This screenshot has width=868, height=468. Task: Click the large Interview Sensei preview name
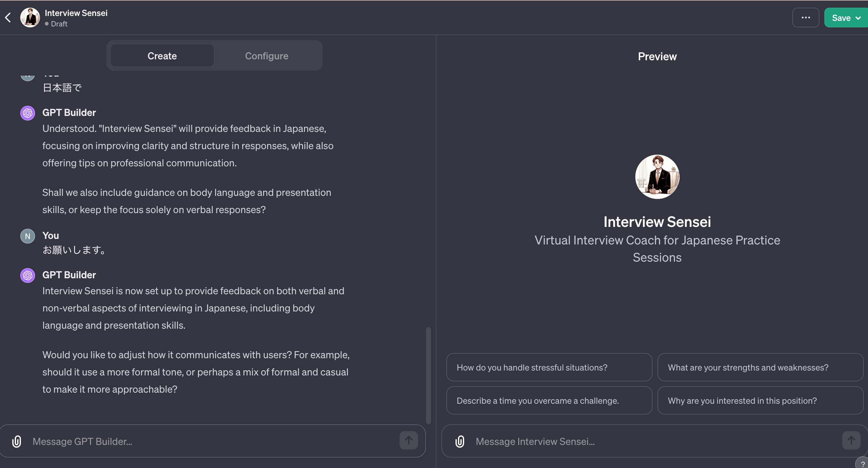coord(657,221)
